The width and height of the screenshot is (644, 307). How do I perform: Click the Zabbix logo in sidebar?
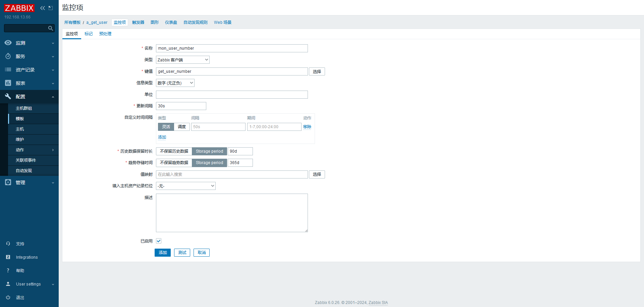coord(19,8)
